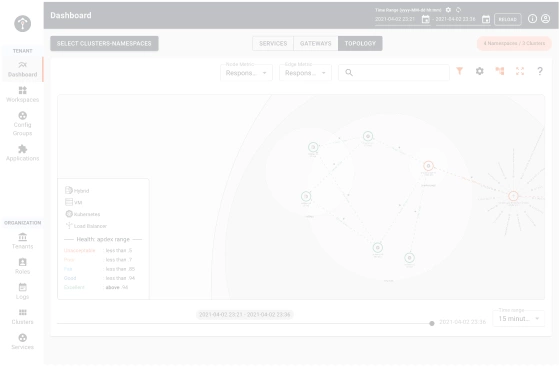Open the Node Metric dropdown
This screenshot has height=368, width=559.
[246, 73]
